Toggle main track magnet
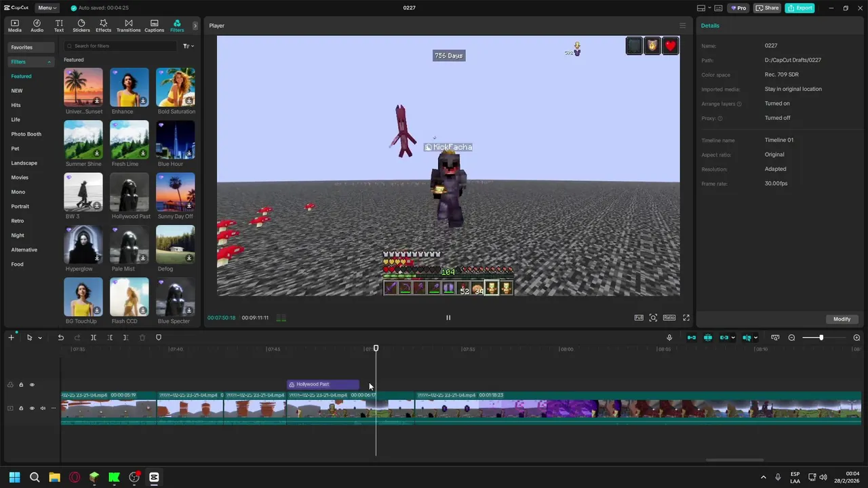The height and width of the screenshot is (488, 868). click(x=692, y=338)
